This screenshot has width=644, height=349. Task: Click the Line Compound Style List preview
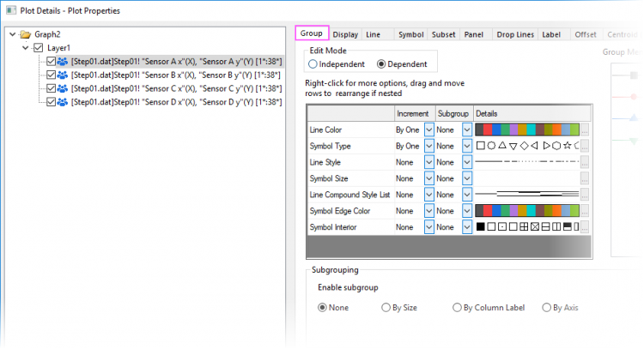526,195
